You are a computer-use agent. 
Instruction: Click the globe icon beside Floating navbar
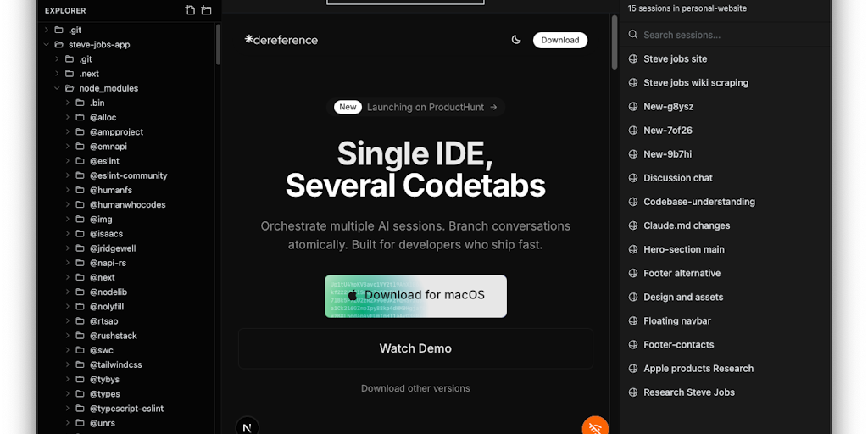[x=633, y=320]
